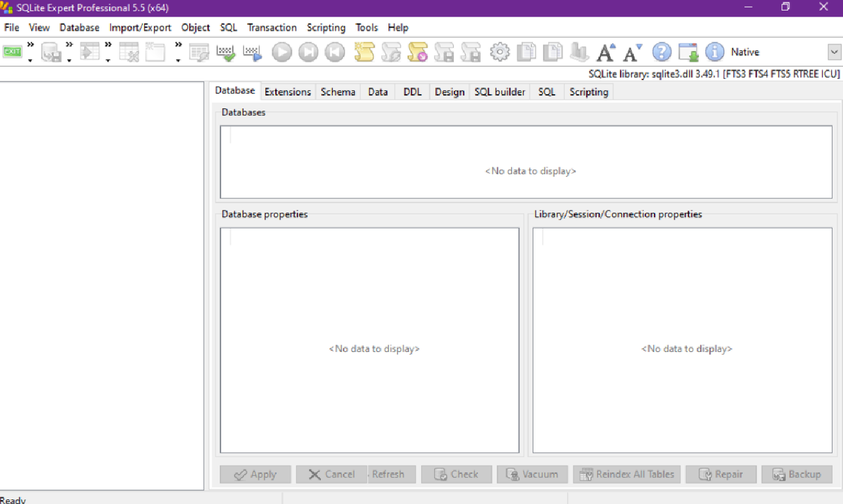Open the Transaction menu
Viewport: 843px width, 504px height.
tap(272, 28)
